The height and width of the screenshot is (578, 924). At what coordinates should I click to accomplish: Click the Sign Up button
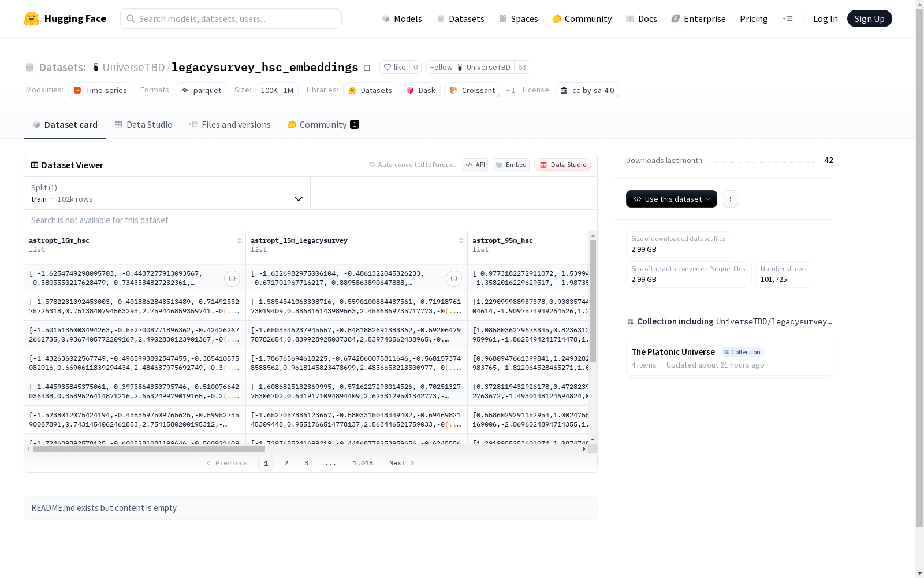click(x=869, y=18)
